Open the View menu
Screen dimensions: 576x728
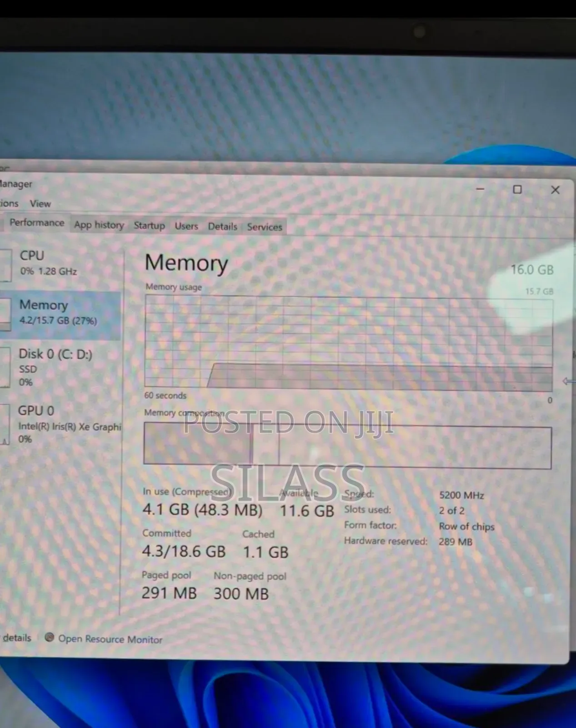(x=40, y=204)
